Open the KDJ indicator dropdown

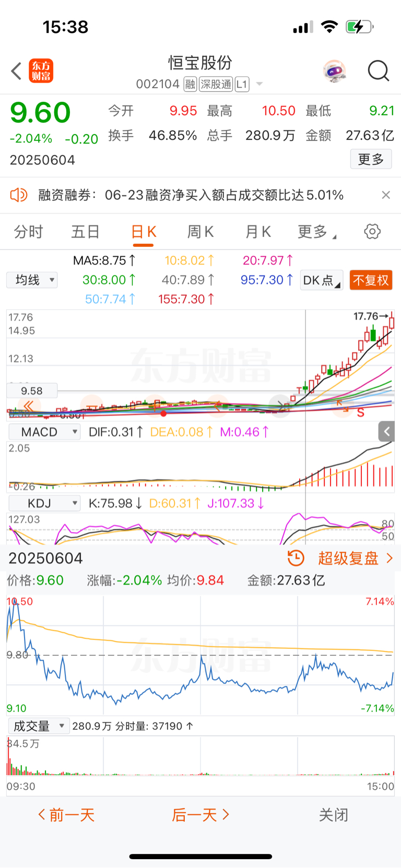click(x=44, y=503)
